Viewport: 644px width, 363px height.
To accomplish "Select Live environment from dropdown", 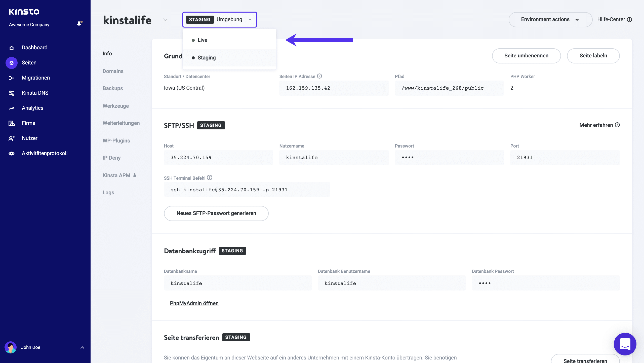I will pos(203,40).
